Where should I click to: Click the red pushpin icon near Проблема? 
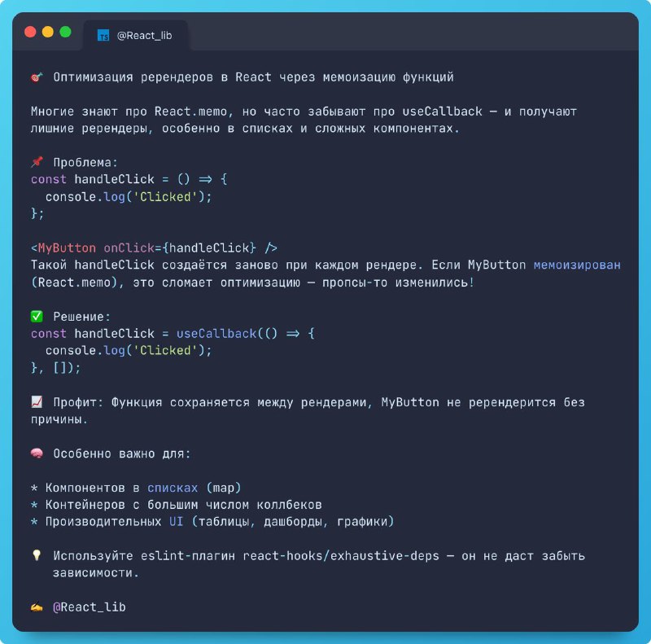click(x=37, y=162)
